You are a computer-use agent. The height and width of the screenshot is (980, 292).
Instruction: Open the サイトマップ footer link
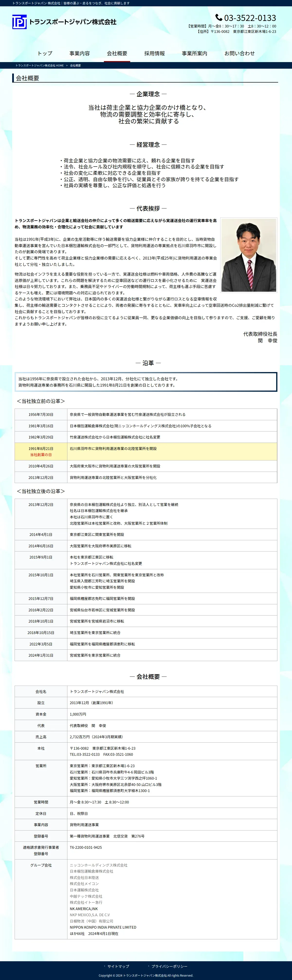tap(118, 966)
